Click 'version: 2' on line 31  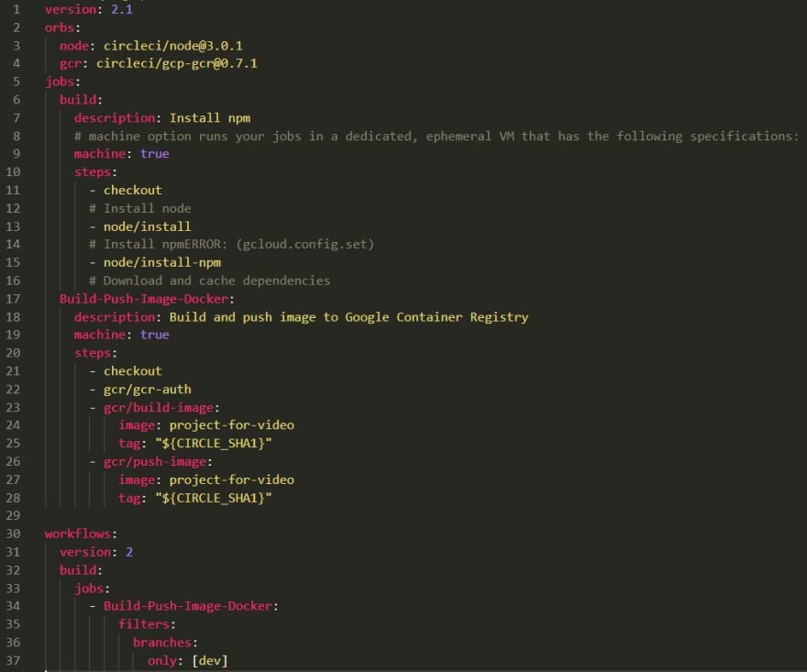point(96,552)
